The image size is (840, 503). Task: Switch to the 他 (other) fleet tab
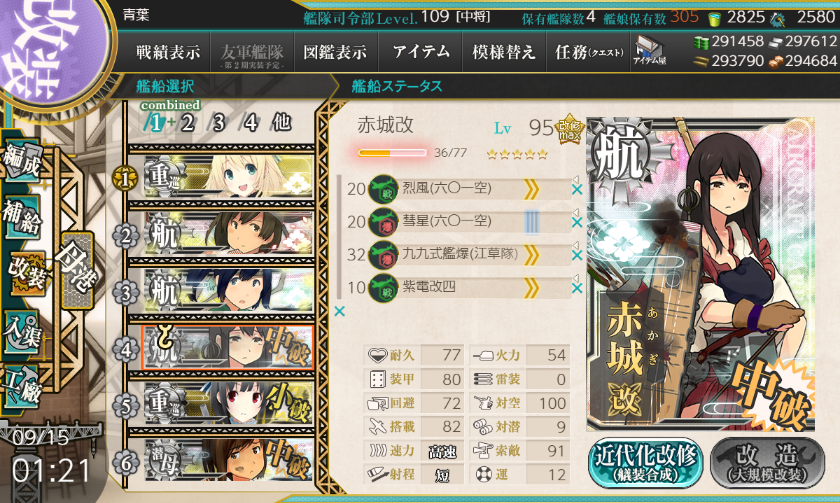[x=281, y=123]
